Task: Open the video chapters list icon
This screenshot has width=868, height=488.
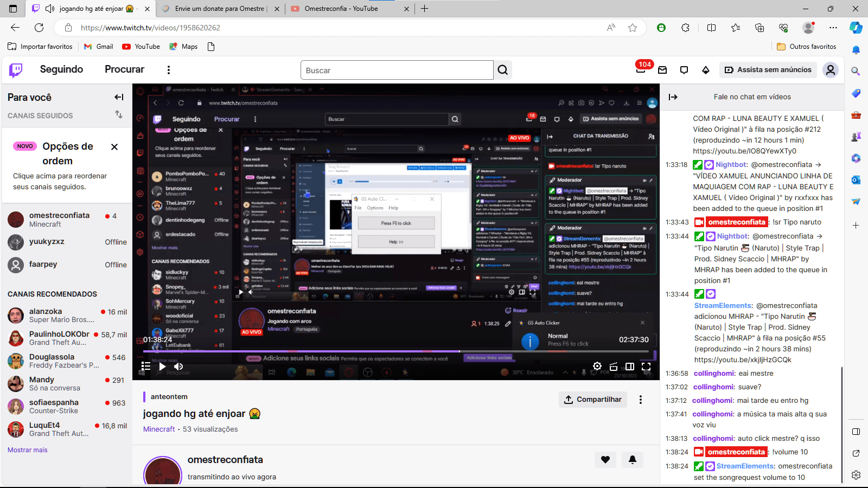Action: 145,367
